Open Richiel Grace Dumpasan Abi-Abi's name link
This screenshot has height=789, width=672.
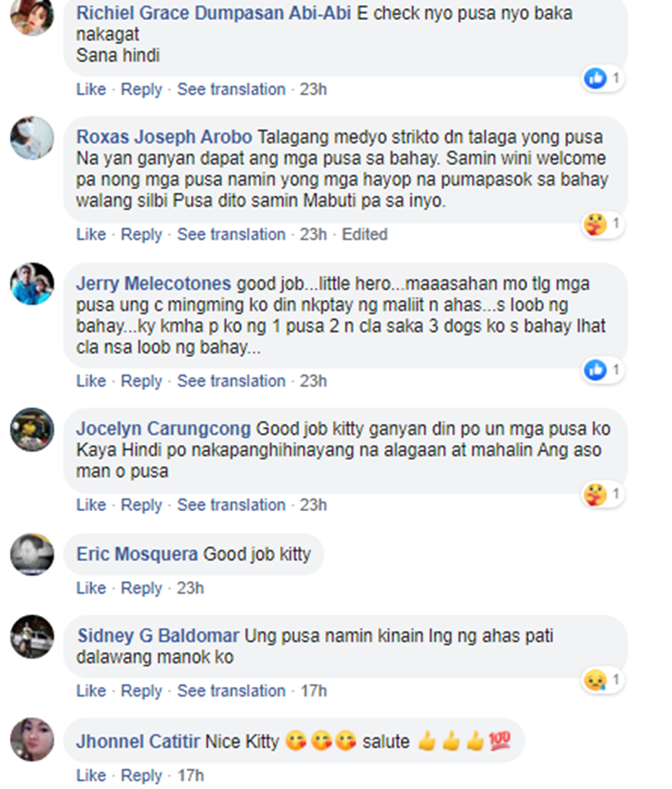213,13
